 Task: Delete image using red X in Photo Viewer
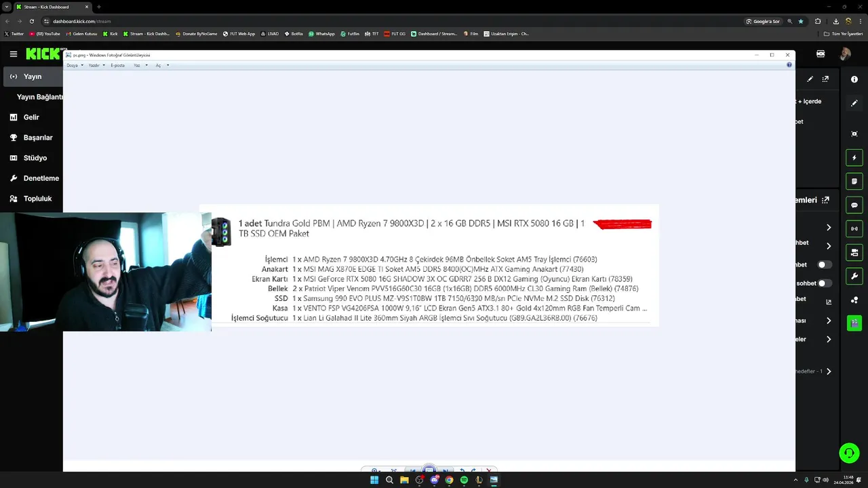(488, 471)
